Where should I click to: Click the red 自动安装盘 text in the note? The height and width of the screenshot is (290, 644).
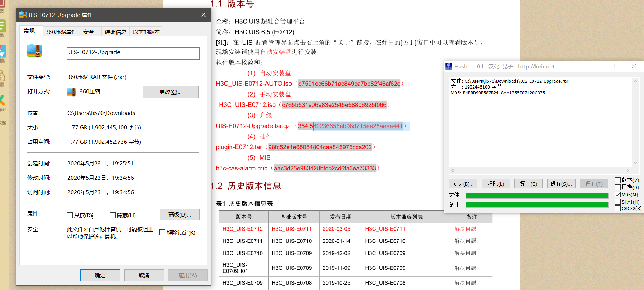pyautogui.click(x=276, y=52)
